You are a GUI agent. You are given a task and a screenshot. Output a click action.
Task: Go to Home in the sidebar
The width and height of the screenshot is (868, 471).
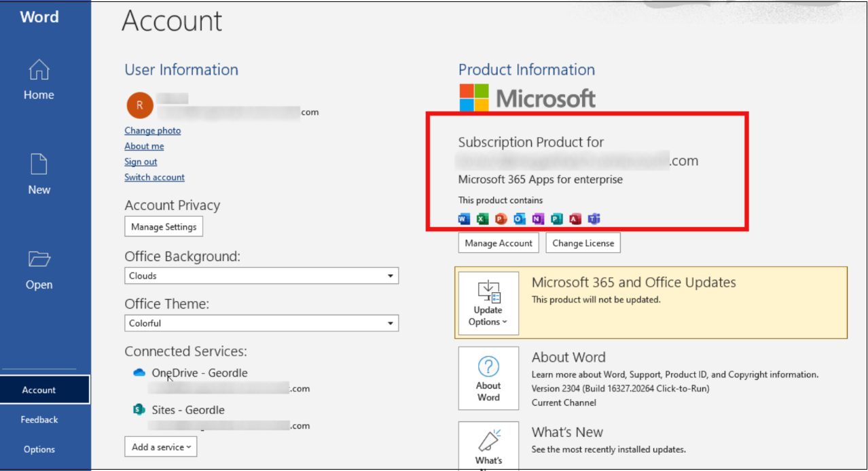pos(39,80)
